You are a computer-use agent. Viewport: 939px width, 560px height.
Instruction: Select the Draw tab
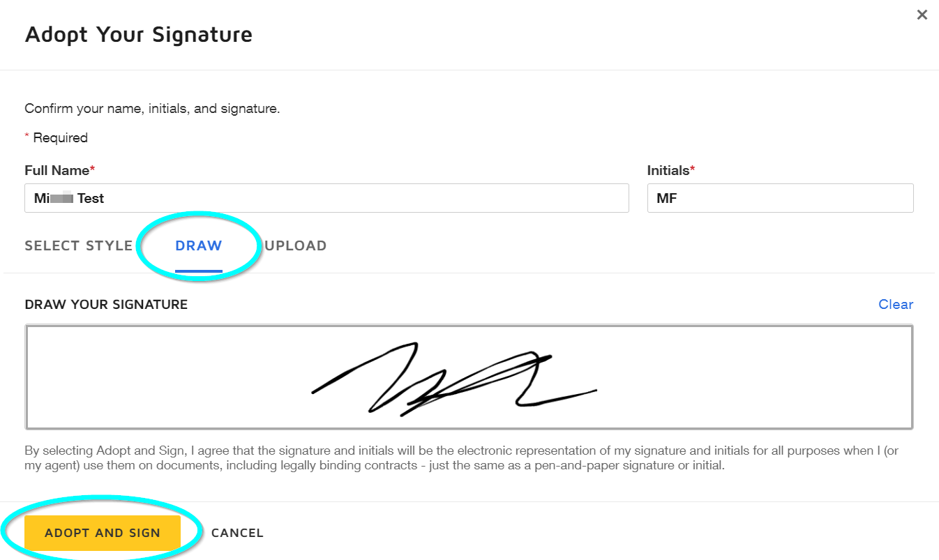199,245
